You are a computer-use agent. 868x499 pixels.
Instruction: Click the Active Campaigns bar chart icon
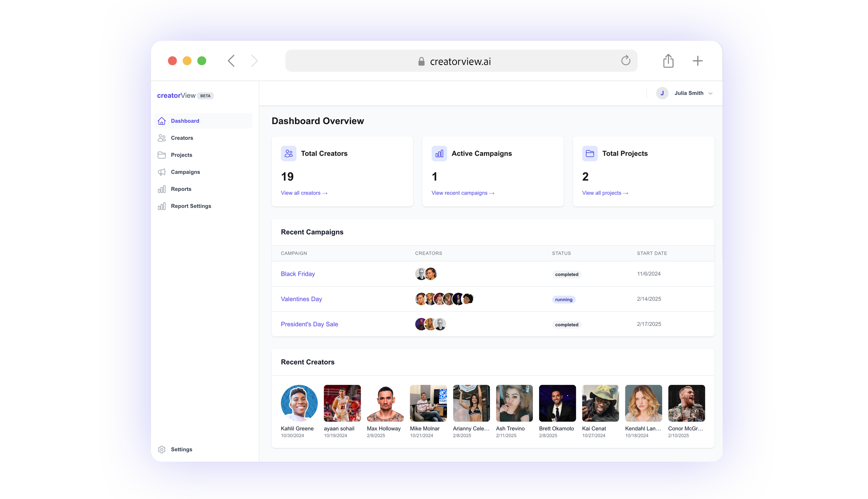point(439,154)
